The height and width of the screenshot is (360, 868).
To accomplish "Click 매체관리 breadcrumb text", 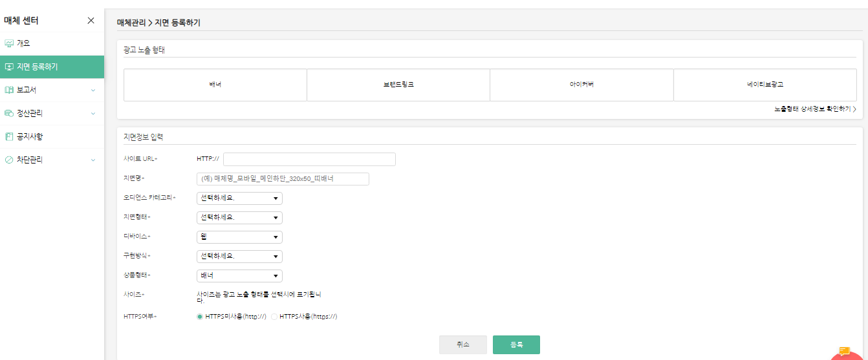I will pos(131,23).
